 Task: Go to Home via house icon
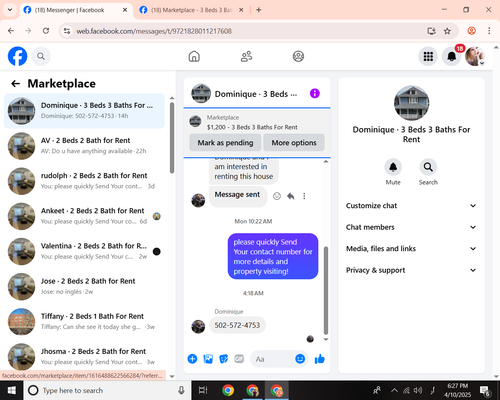[x=194, y=56]
